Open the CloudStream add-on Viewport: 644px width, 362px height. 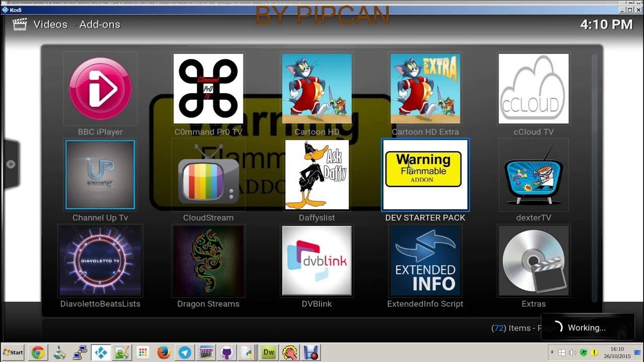208,174
